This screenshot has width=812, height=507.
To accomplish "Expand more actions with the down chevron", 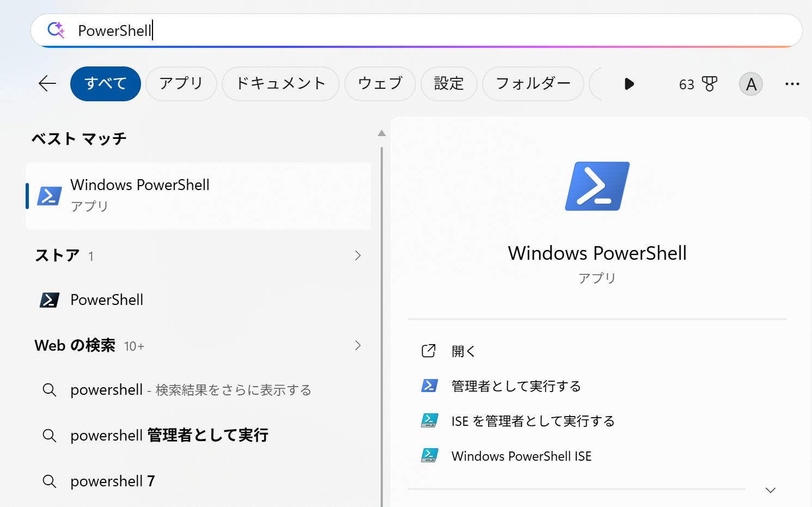I will pyautogui.click(x=771, y=490).
